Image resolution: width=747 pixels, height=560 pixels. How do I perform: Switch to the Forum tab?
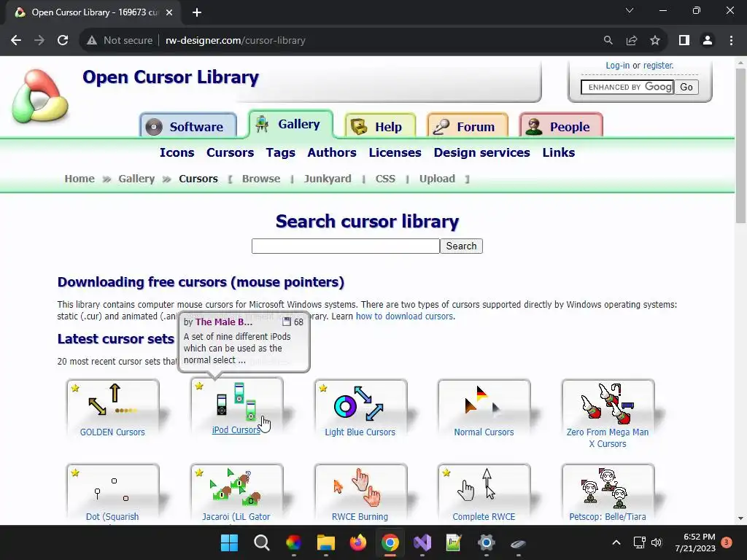click(x=468, y=126)
